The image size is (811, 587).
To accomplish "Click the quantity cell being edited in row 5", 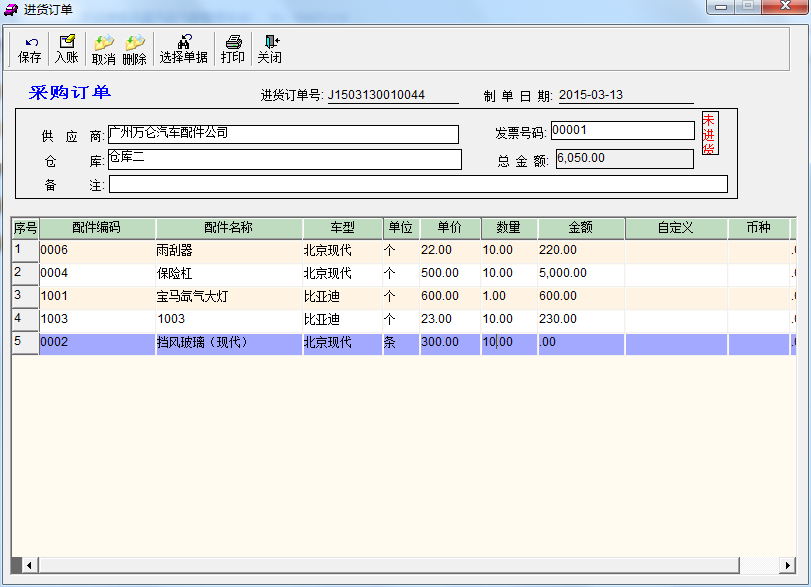I will [509, 342].
